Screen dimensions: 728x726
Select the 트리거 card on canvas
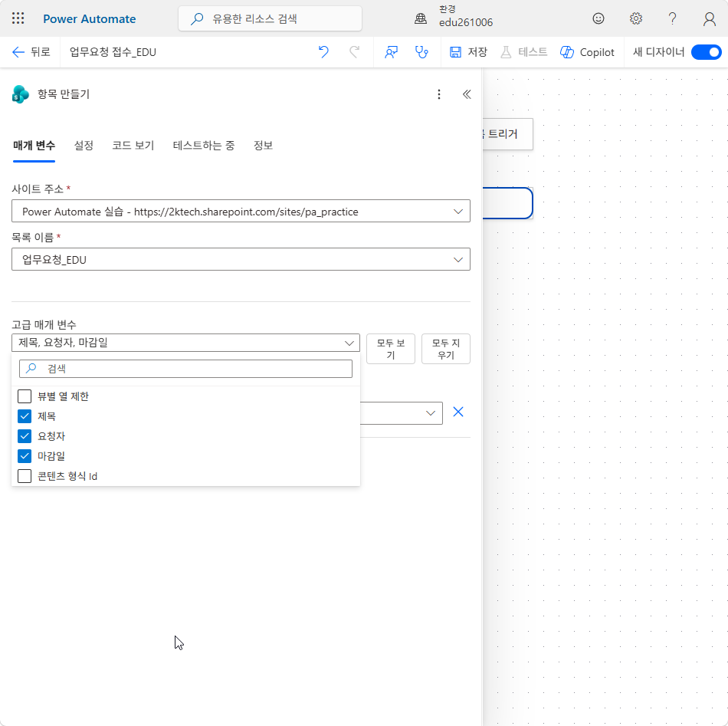click(507, 134)
